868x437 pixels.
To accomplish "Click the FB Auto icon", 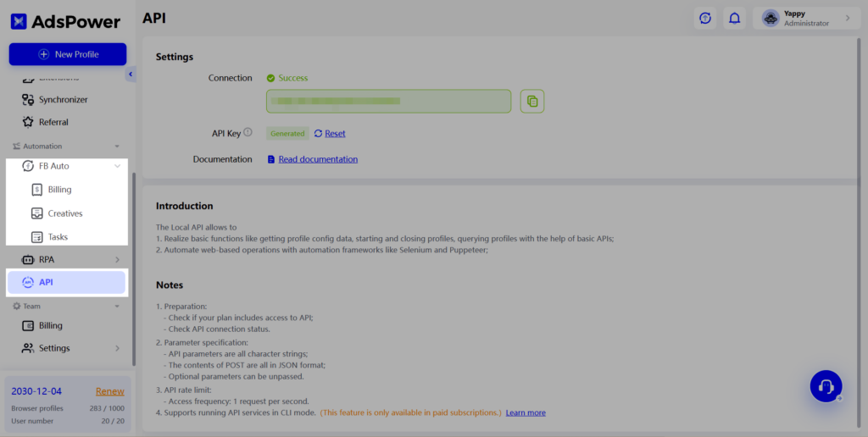I will pyautogui.click(x=28, y=166).
